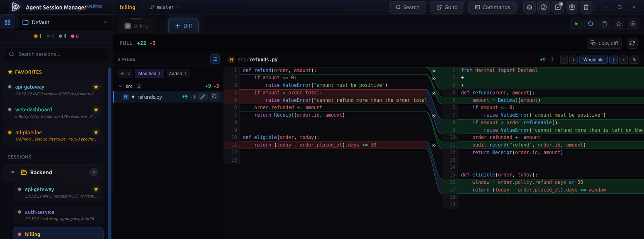Select refunds.py in the file list
This screenshot has width=644, height=239.
click(168, 97)
